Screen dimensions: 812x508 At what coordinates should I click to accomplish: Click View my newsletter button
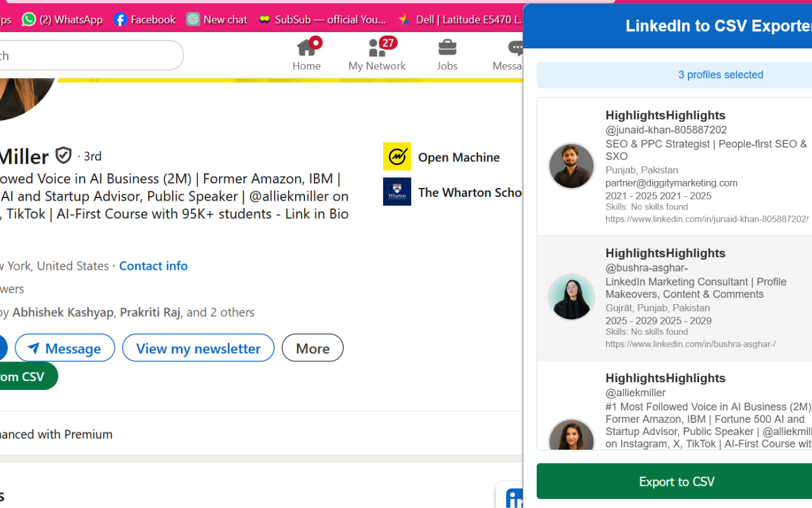pyautogui.click(x=199, y=348)
